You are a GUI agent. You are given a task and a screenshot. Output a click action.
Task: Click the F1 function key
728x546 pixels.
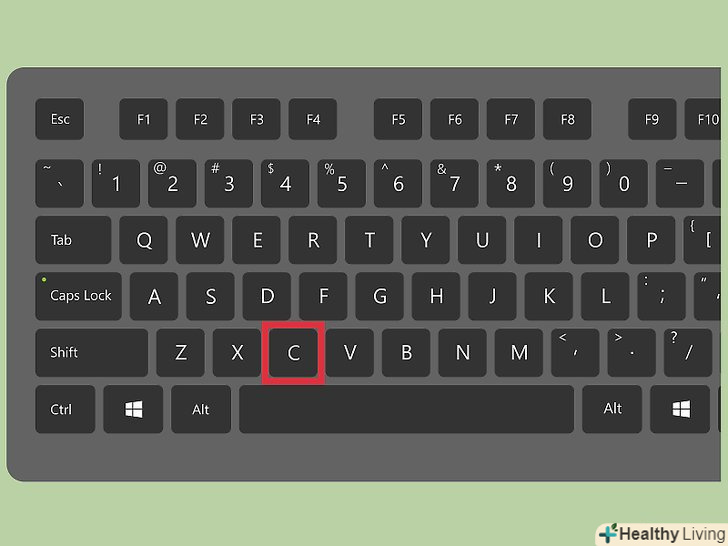(143, 119)
